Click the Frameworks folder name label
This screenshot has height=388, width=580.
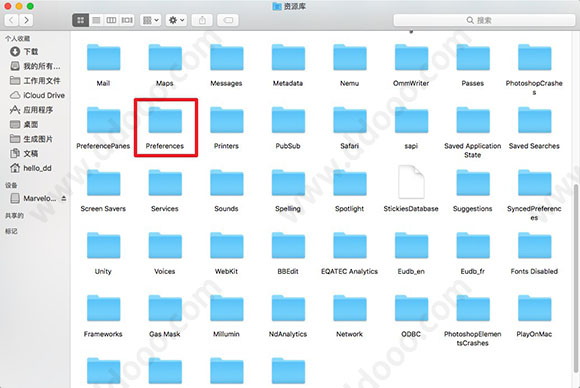103,334
